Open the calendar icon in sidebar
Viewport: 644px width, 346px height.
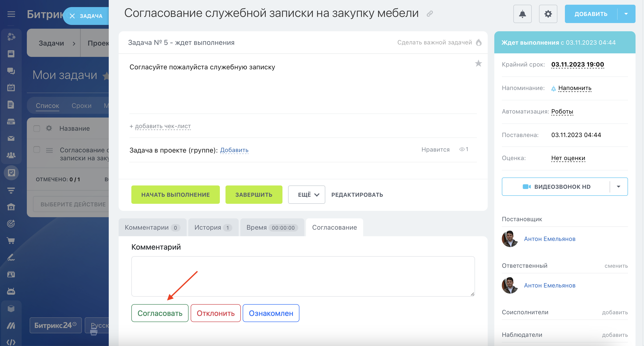[11, 88]
